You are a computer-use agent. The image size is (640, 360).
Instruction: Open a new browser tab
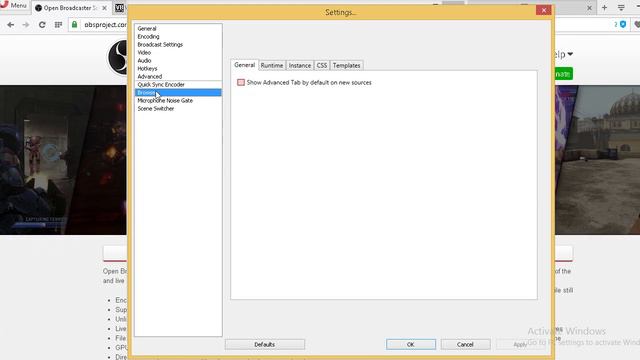pos(604,7)
